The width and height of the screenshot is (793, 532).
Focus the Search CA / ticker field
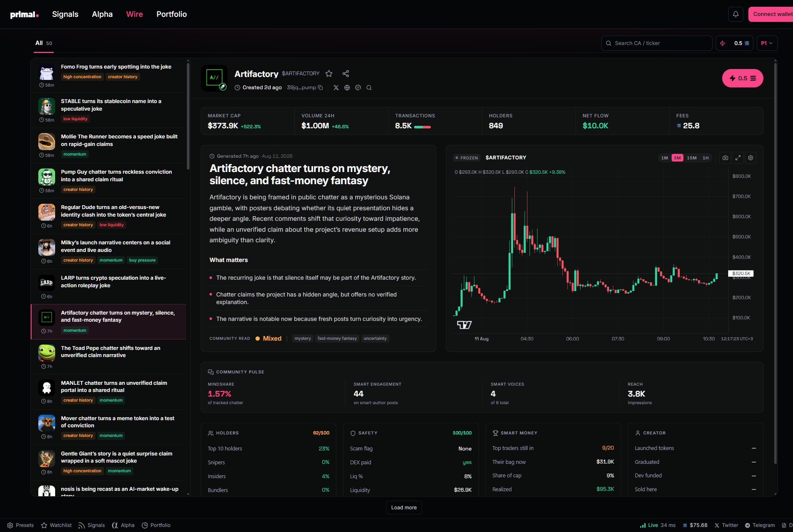coord(657,43)
